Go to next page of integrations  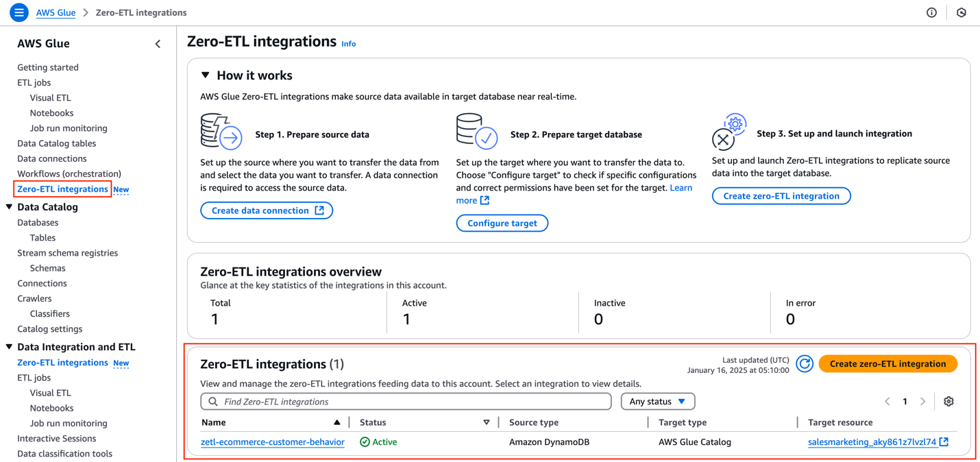click(x=922, y=402)
